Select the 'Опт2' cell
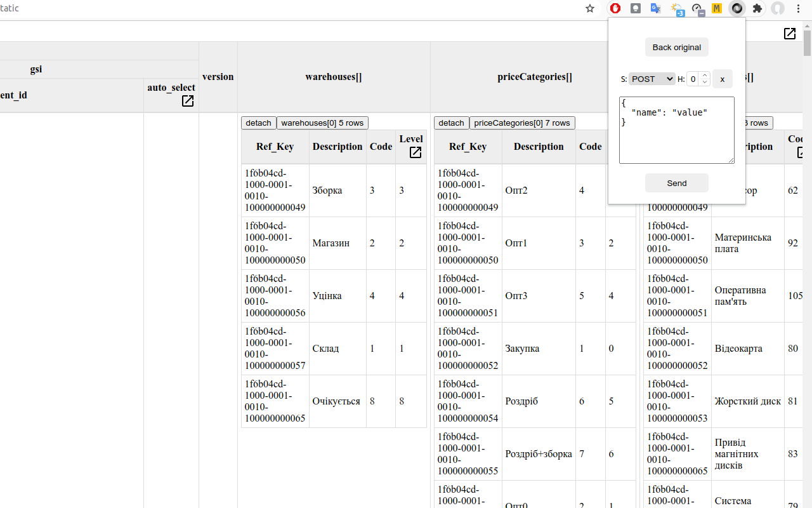Viewport: 812px width, 508px height. click(539, 190)
